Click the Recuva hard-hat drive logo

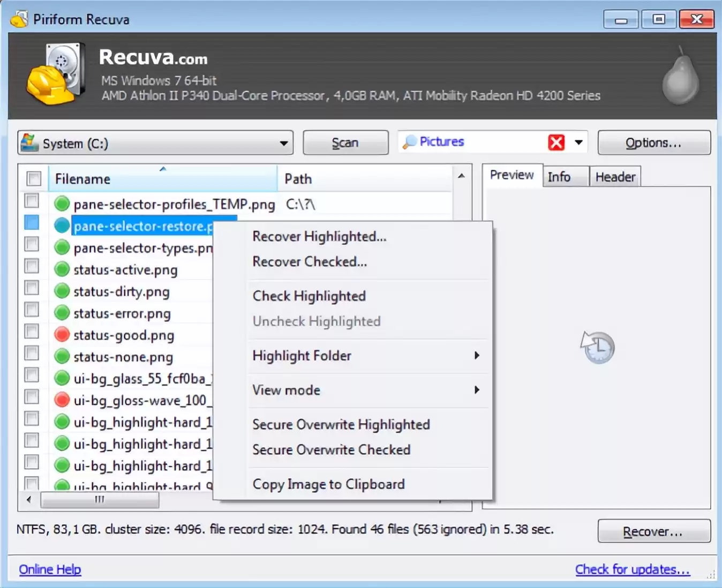[x=56, y=74]
